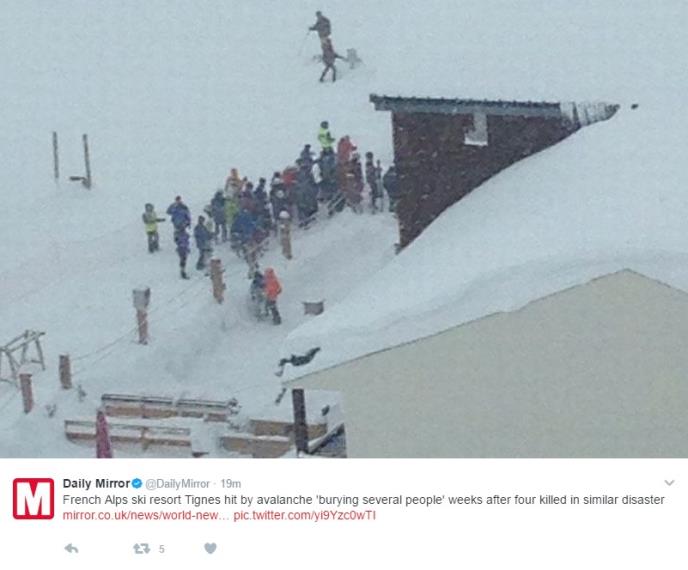Image resolution: width=688 pixels, height=570 pixels.
Task: Click the retweet count of 5
Action: click(x=161, y=549)
